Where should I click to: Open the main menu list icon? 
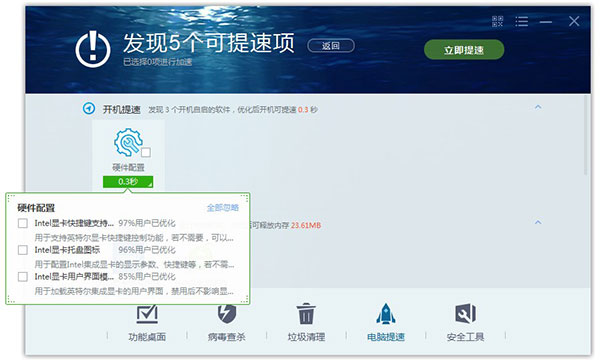click(x=521, y=21)
